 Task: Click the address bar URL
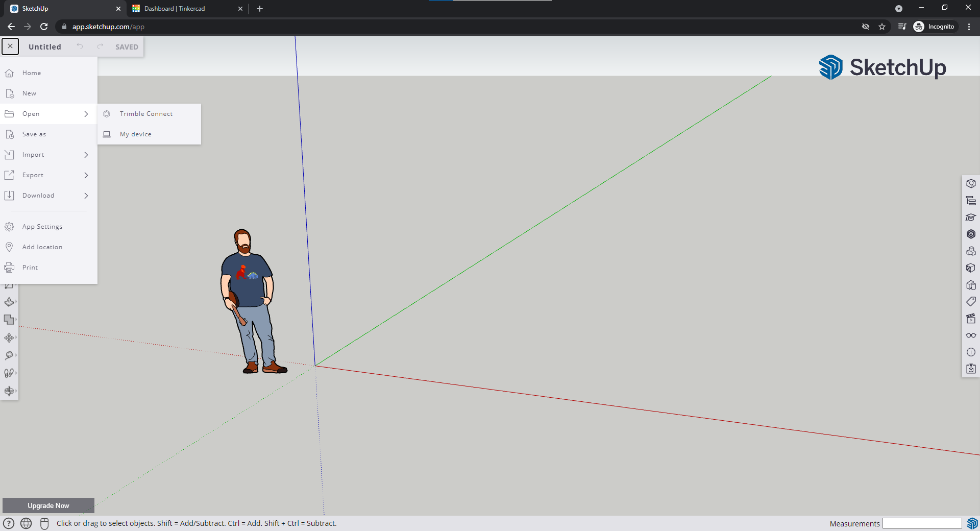(108, 27)
